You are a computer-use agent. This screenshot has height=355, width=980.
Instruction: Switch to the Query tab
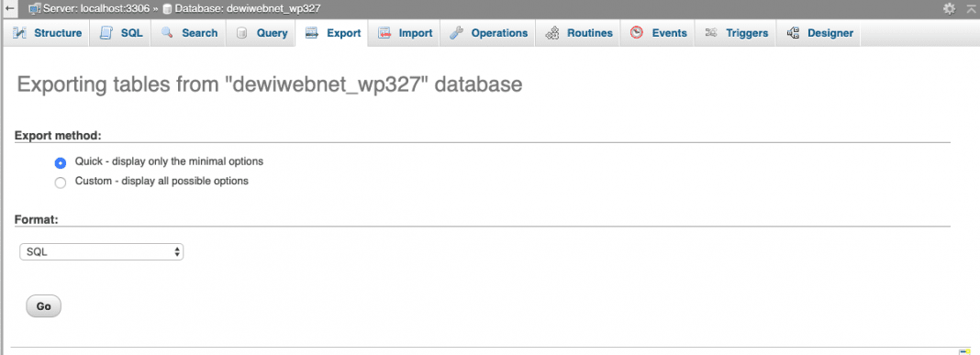pyautogui.click(x=262, y=33)
